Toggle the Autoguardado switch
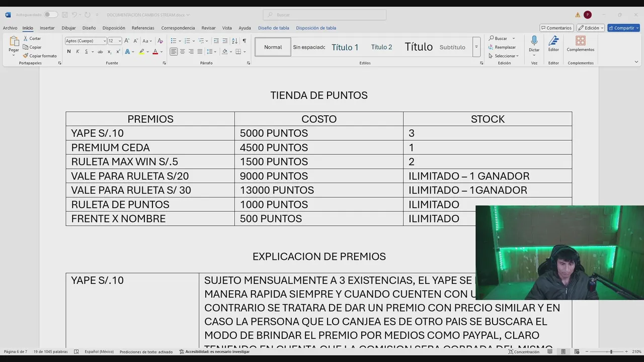The image size is (644, 362). [x=50, y=15]
